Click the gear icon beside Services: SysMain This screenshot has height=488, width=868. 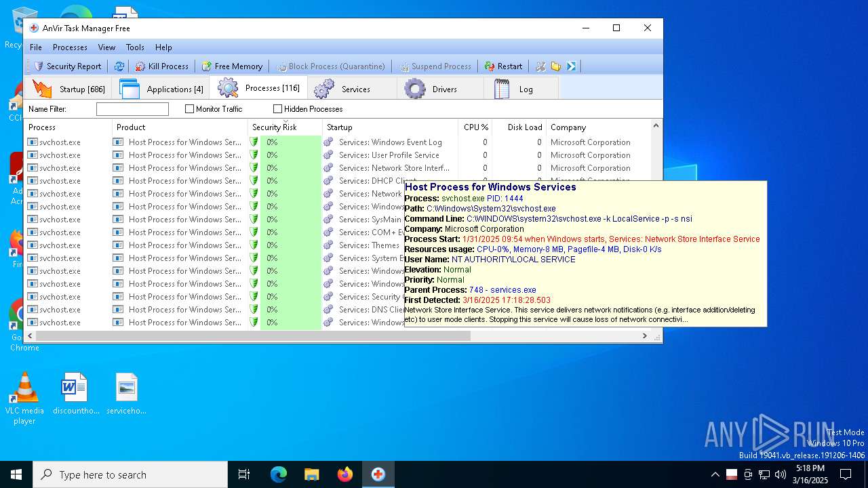pyautogui.click(x=328, y=220)
